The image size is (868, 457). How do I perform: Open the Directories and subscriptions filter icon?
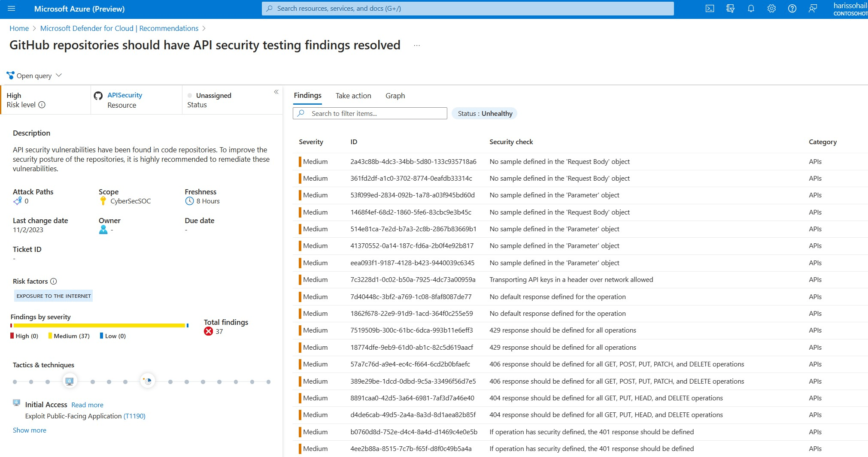click(730, 8)
